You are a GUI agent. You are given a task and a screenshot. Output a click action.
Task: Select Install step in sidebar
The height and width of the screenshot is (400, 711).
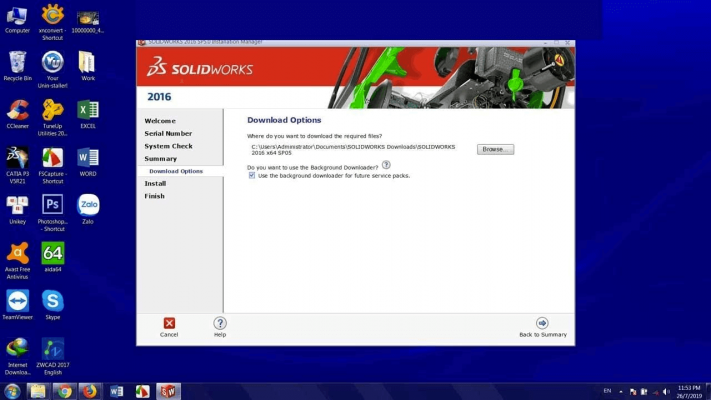point(155,183)
